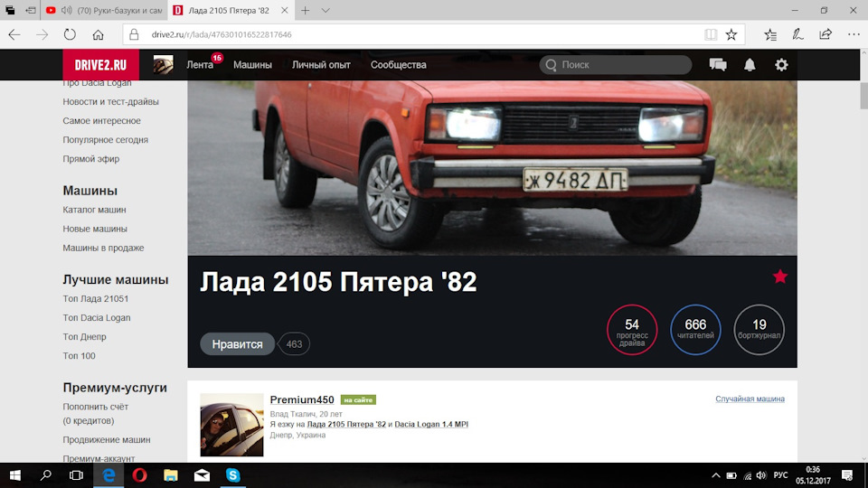Open the browser More (…) menu
868x488 pixels.
coord(854,34)
